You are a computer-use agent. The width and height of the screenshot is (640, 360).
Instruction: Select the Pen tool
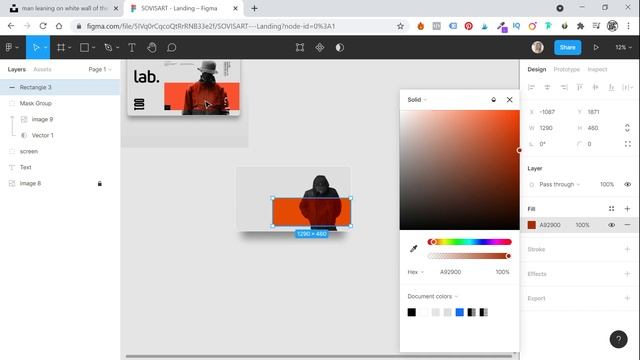(x=108, y=47)
